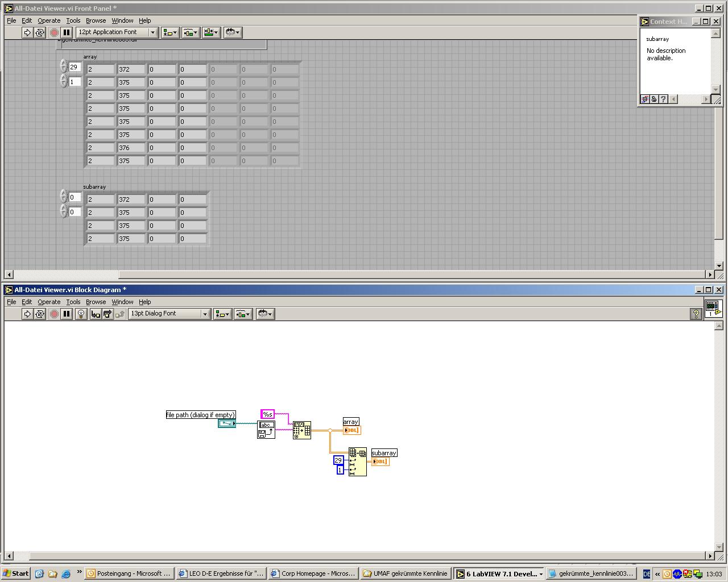The height and width of the screenshot is (582, 728).
Task: Select the array DBL indicator terminal
Action: (352, 430)
